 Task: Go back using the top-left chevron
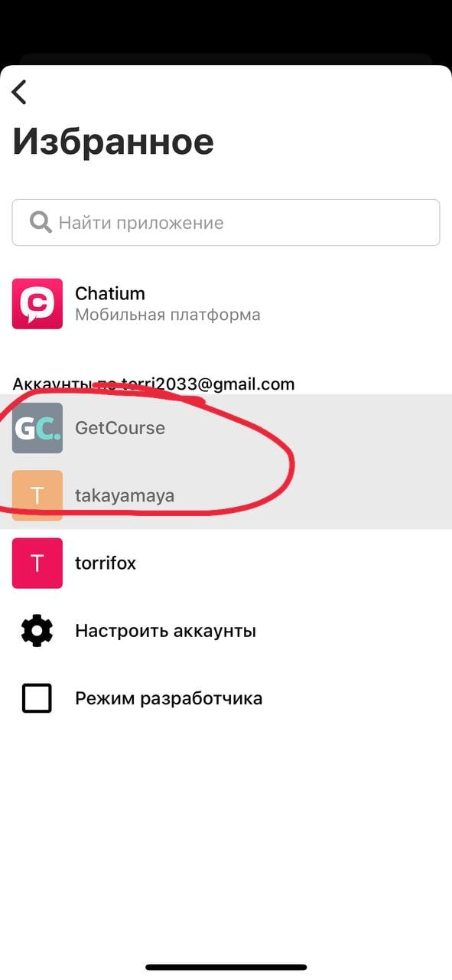[x=19, y=92]
